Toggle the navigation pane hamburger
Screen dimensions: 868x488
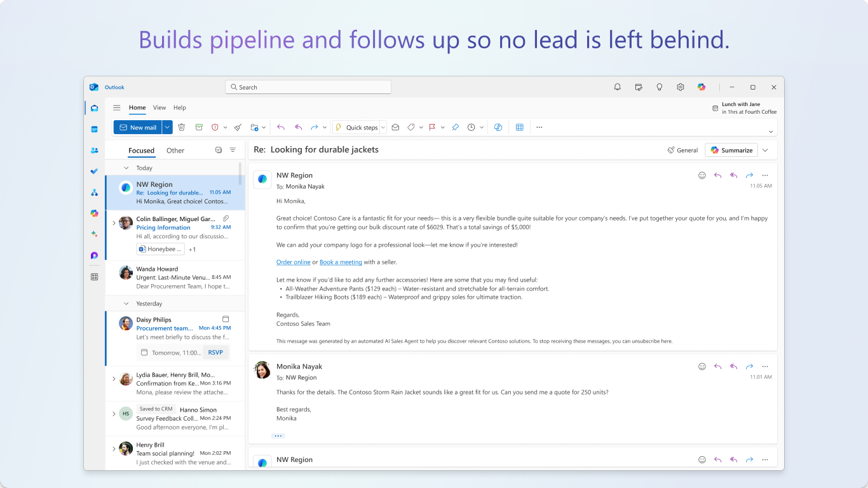[x=117, y=108]
